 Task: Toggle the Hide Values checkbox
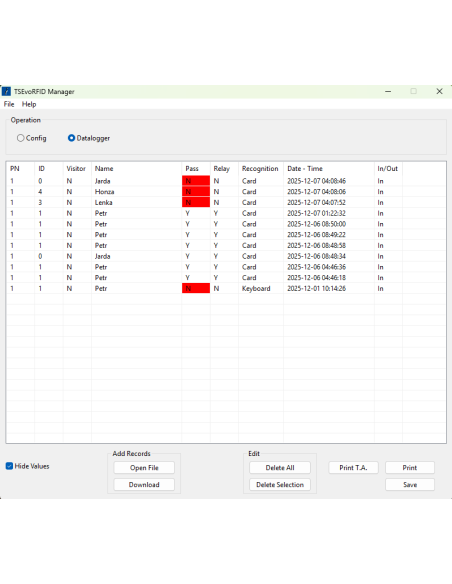tap(9, 466)
